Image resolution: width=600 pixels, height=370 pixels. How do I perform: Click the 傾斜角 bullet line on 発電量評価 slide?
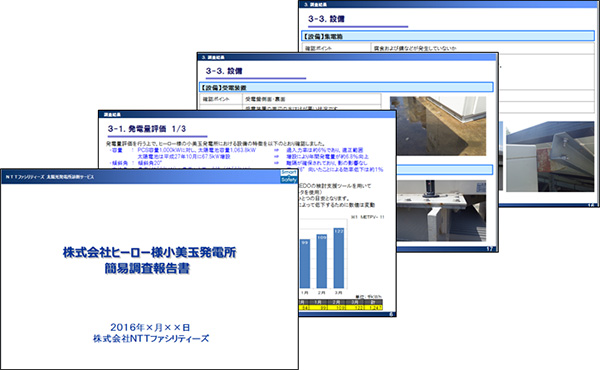tap(136, 163)
